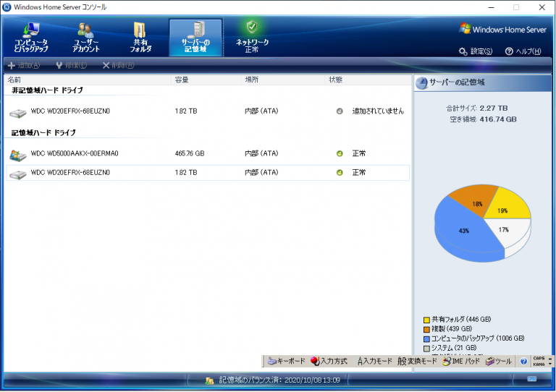The height and width of the screenshot is (392, 556).
Task: Select the non-storage WD20EFRX drive row
Action: coord(208,111)
